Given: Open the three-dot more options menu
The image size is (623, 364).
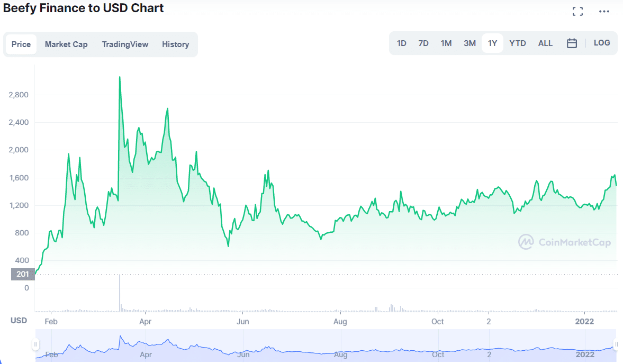Looking at the screenshot, I should (604, 12).
